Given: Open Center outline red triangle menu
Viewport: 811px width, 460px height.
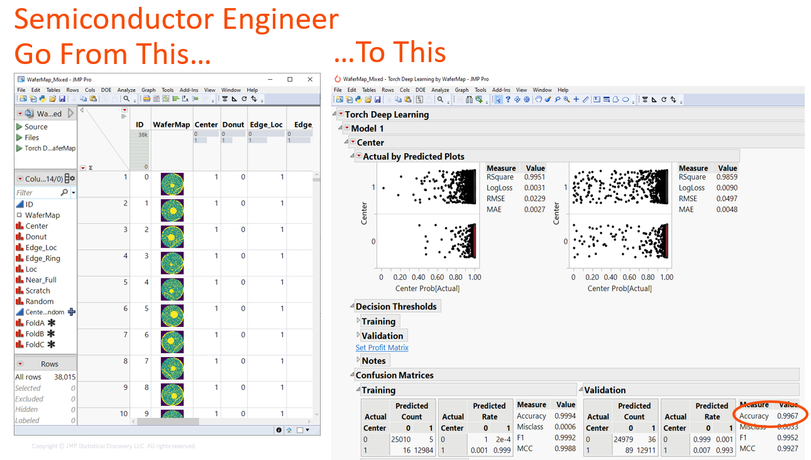Looking at the screenshot, I should tap(353, 142).
